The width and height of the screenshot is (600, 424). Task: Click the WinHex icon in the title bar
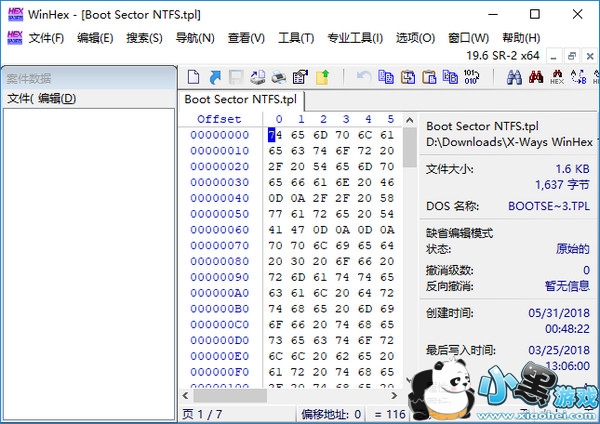click(15, 15)
